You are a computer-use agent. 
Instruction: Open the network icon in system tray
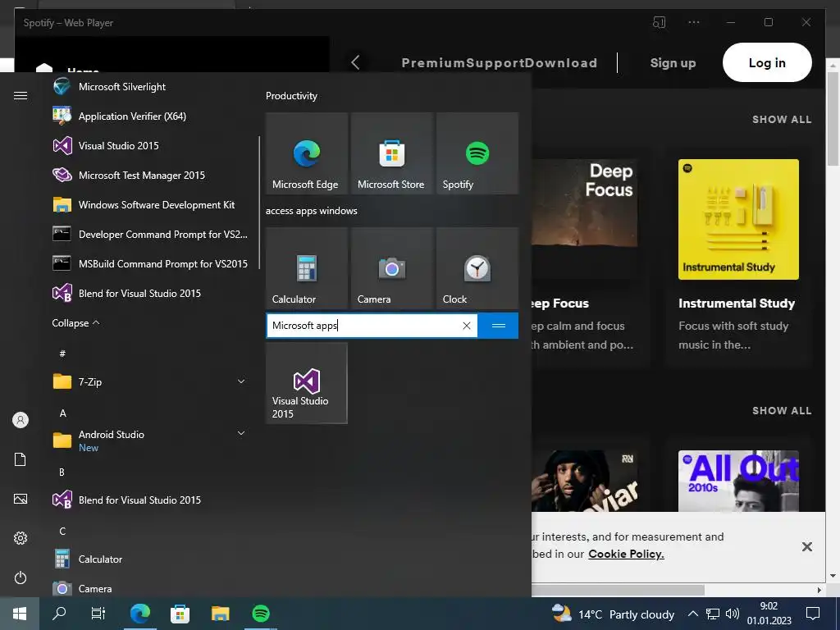(x=713, y=614)
